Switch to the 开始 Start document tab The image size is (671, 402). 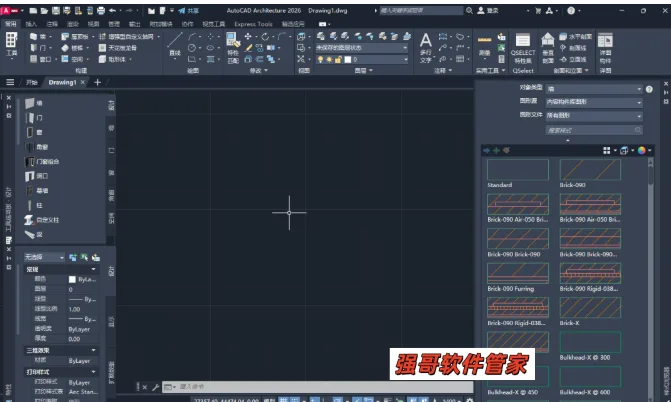point(32,82)
